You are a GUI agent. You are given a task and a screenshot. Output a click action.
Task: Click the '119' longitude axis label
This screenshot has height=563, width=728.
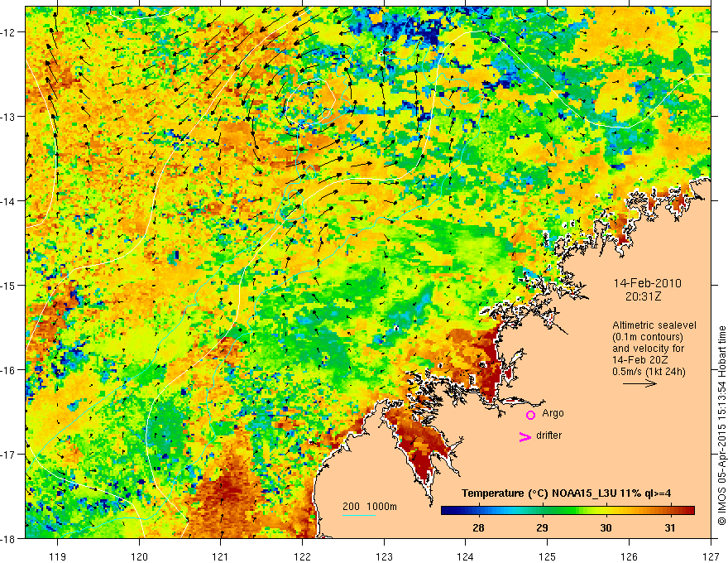click(58, 556)
